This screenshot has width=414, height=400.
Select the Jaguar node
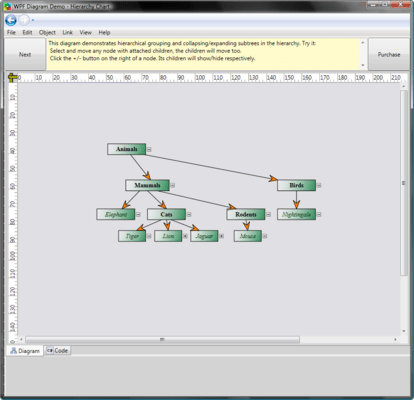(x=204, y=236)
